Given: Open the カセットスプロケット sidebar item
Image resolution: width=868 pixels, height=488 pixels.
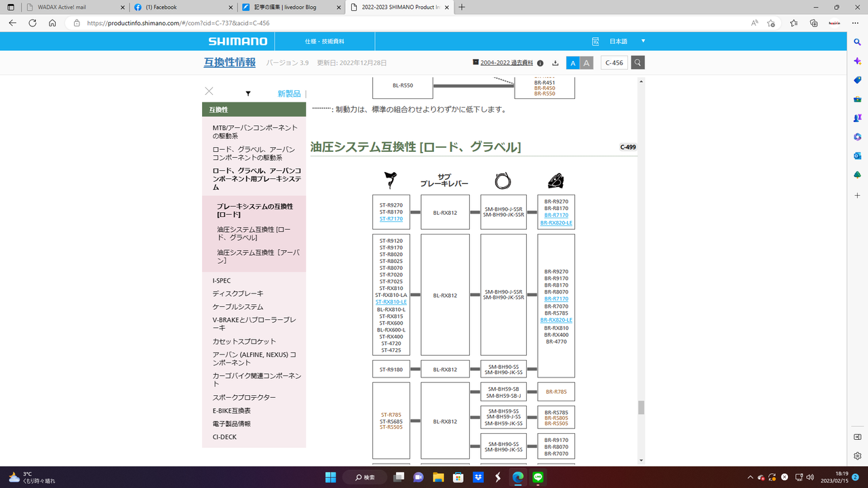Looking at the screenshot, I should tap(244, 341).
